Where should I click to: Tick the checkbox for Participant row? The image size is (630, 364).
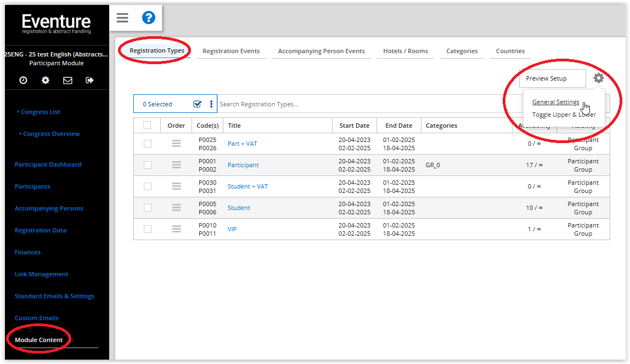147,165
